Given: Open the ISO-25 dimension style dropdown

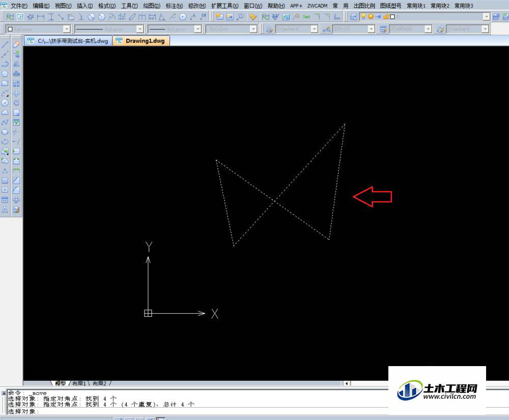Looking at the screenshot, I should (372, 29).
